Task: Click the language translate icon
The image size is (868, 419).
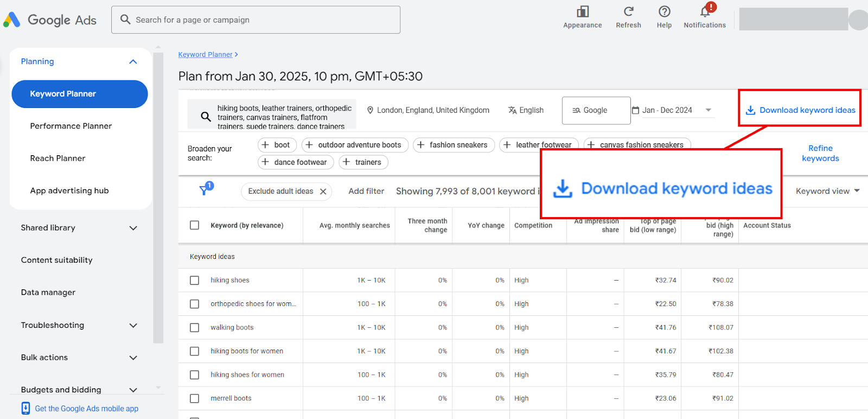Action: point(513,110)
